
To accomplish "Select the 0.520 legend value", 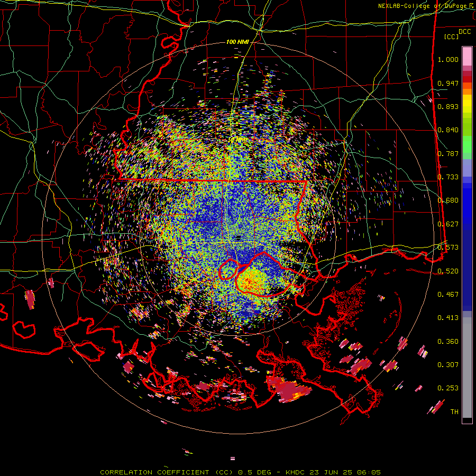I will coord(448,271).
